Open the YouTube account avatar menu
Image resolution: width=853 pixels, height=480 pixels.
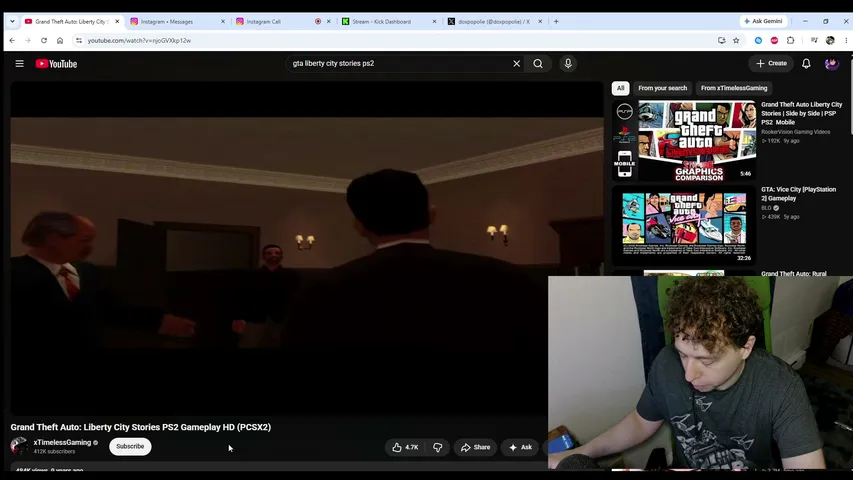(832, 64)
